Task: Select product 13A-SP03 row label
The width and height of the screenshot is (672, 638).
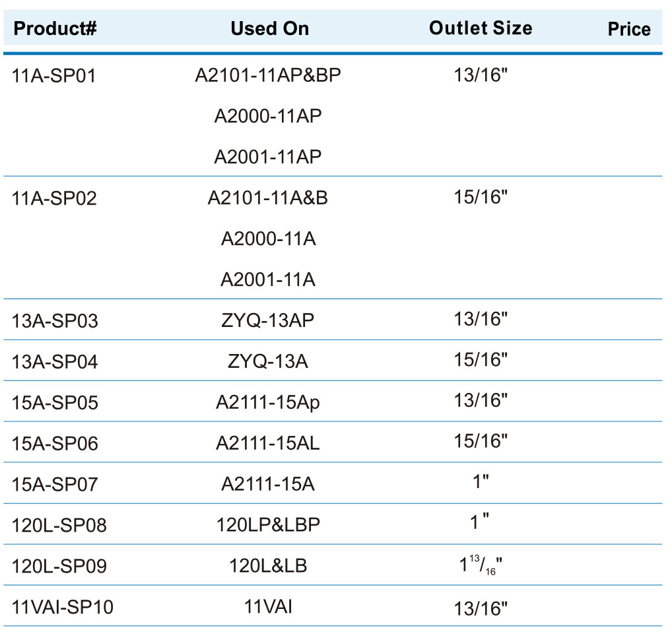Action: pos(54,321)
